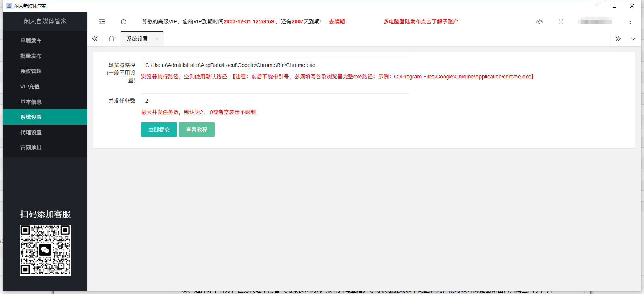Open 官网地址 in the sidebar

tap(45, 148)
